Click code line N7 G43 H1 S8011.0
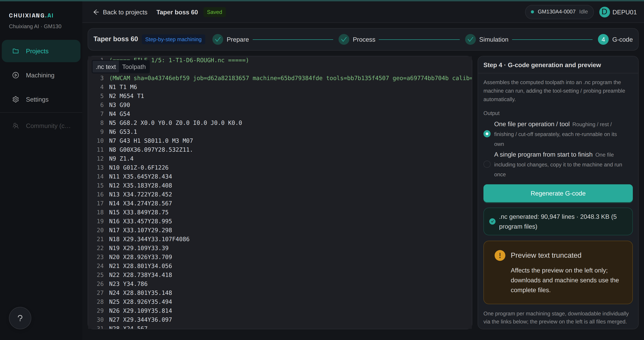 151,141
